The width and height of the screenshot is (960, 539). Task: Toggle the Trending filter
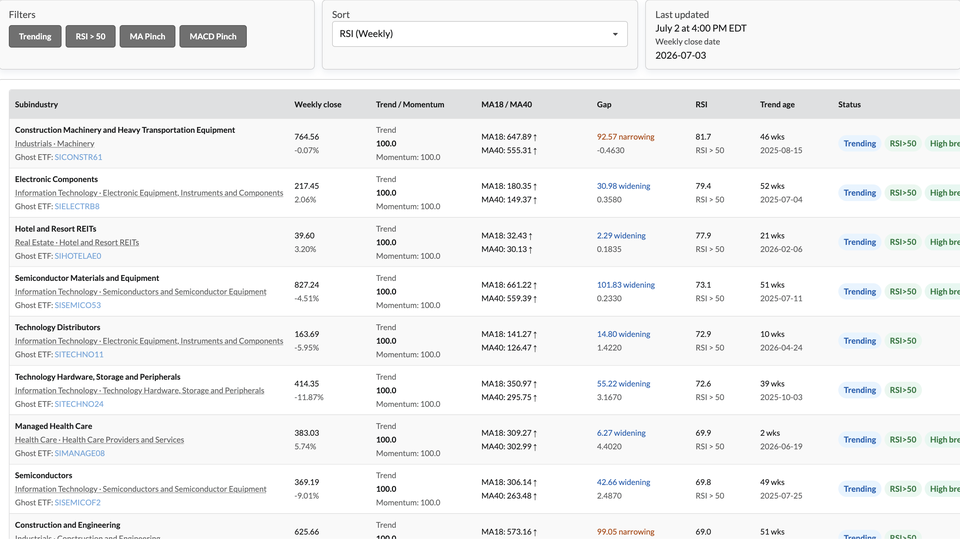click(x=35, y=36)
